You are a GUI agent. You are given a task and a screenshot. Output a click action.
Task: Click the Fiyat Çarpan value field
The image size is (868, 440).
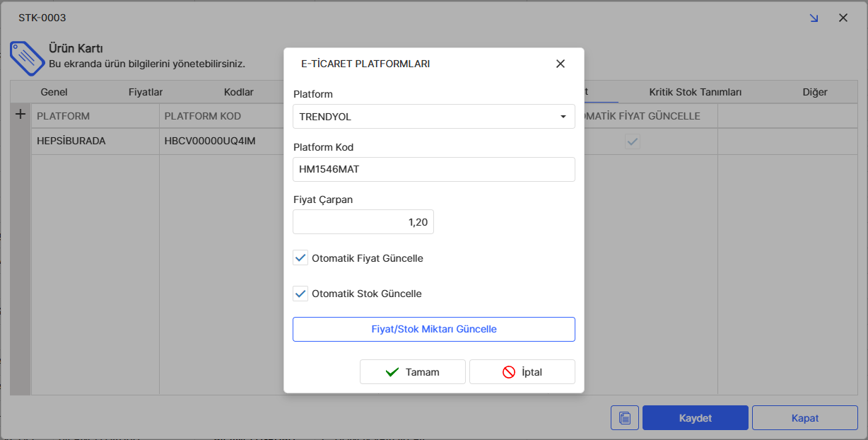pos(363,222)
